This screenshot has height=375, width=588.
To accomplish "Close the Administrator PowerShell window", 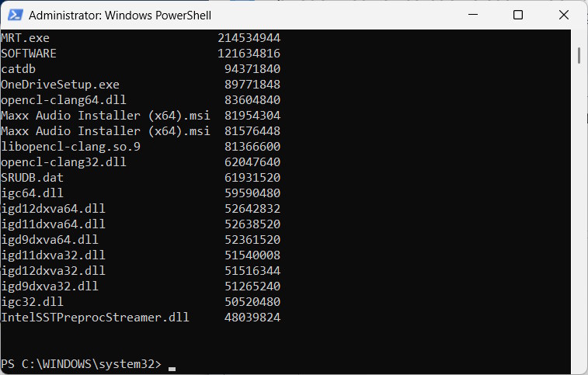I will tap(564, 15).
